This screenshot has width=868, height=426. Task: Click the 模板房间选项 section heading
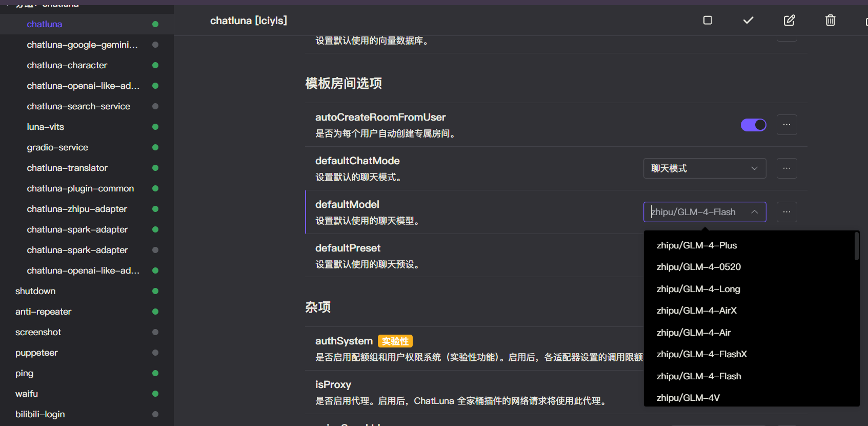click(x=344, y=83)
